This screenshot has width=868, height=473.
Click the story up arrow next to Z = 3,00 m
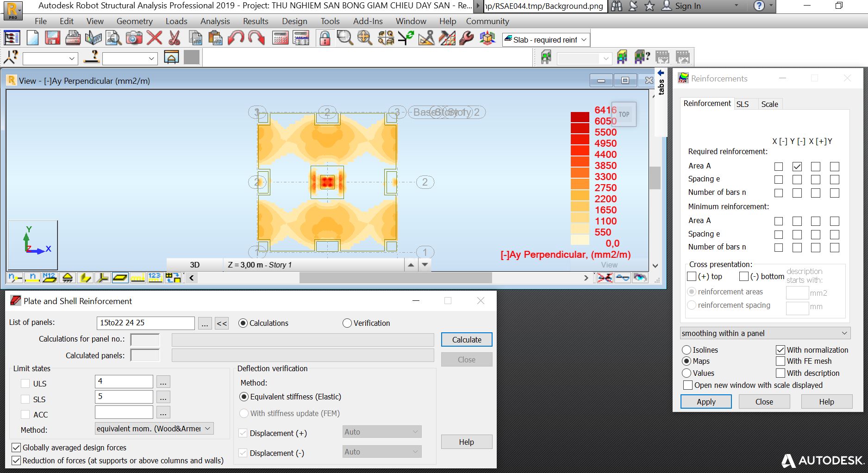(x=411, y=265)
